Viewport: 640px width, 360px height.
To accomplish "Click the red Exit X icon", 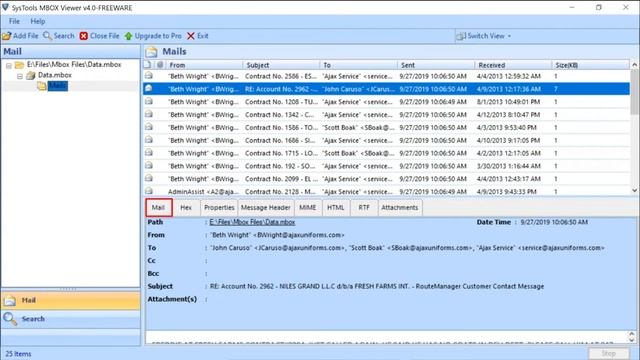I will pos(191,36).
